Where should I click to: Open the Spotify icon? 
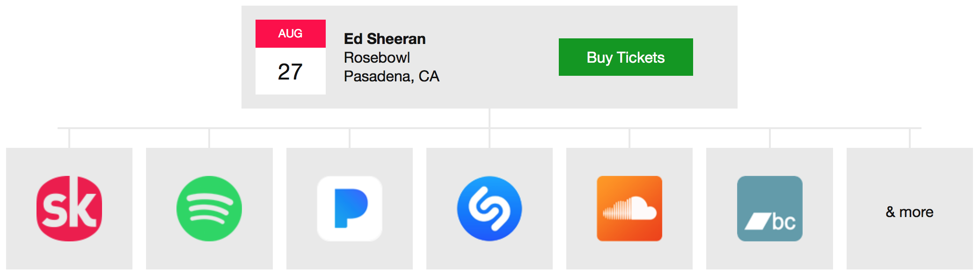coord(209,209)
